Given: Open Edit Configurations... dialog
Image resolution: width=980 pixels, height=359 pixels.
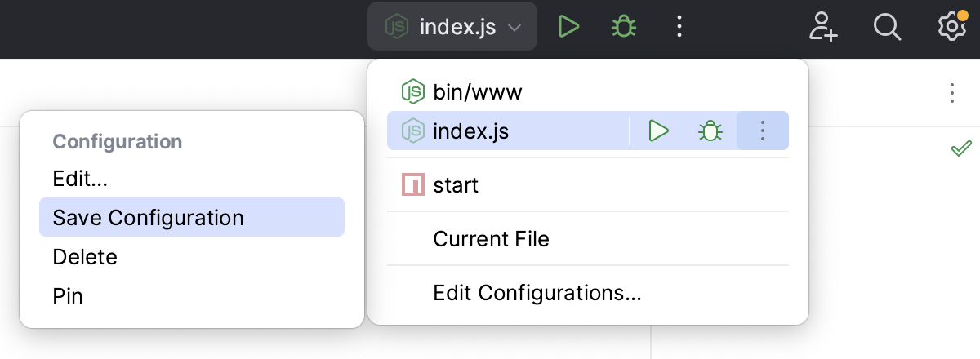Looking at the screenshot, I should pos(537,293).
